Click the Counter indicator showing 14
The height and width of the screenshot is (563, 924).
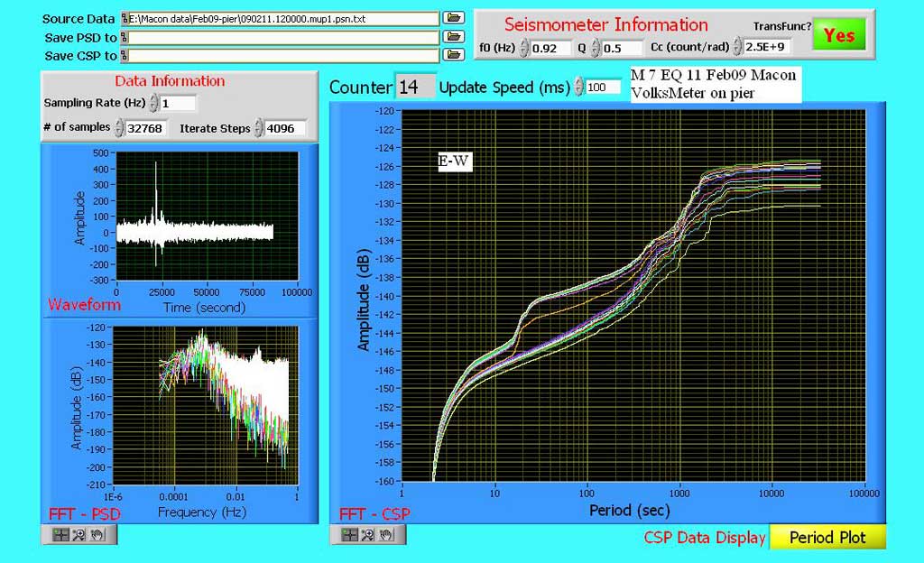click(415, 88)
